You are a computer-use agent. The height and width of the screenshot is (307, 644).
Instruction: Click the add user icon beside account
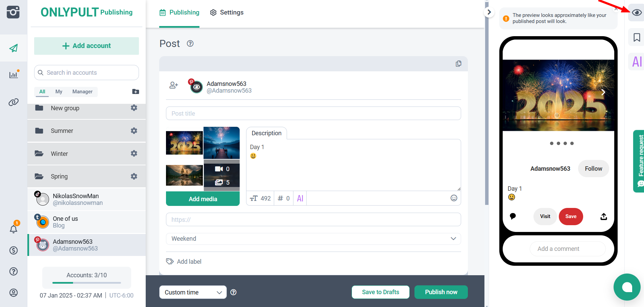[173, 86]
